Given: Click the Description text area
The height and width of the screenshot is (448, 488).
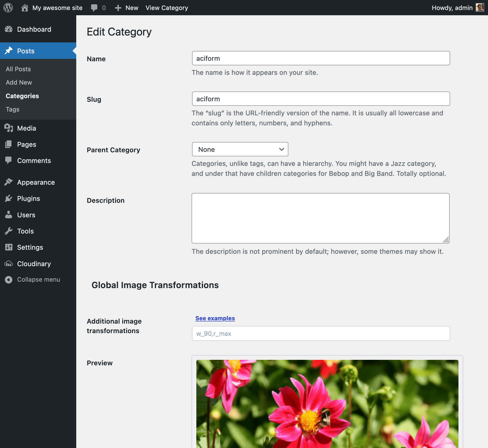Looking at the screenshot, I should 320,218.
